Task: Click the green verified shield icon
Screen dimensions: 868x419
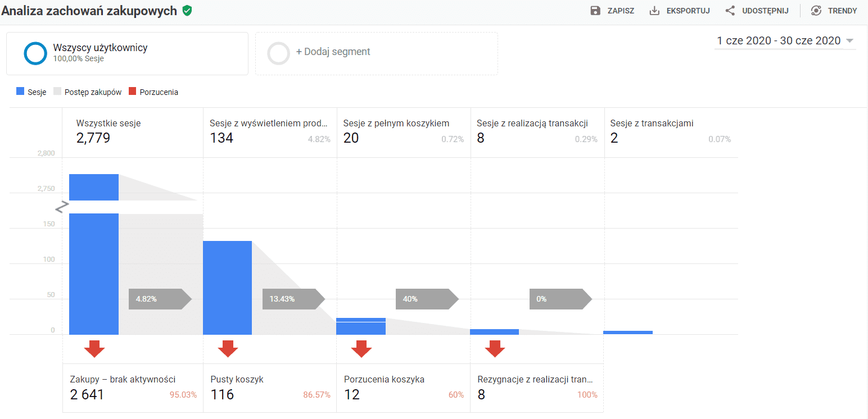Action: pyautogui.click(x=187, y=11)
